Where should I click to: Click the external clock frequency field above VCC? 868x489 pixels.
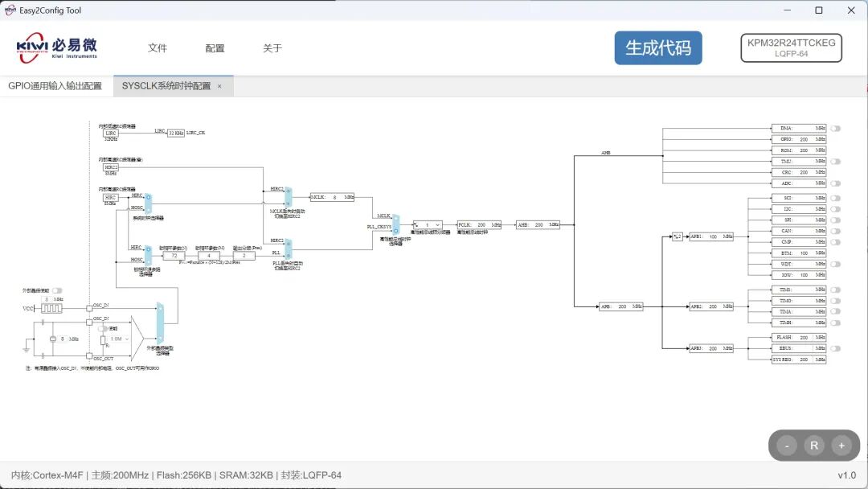[x=47, y=299]
